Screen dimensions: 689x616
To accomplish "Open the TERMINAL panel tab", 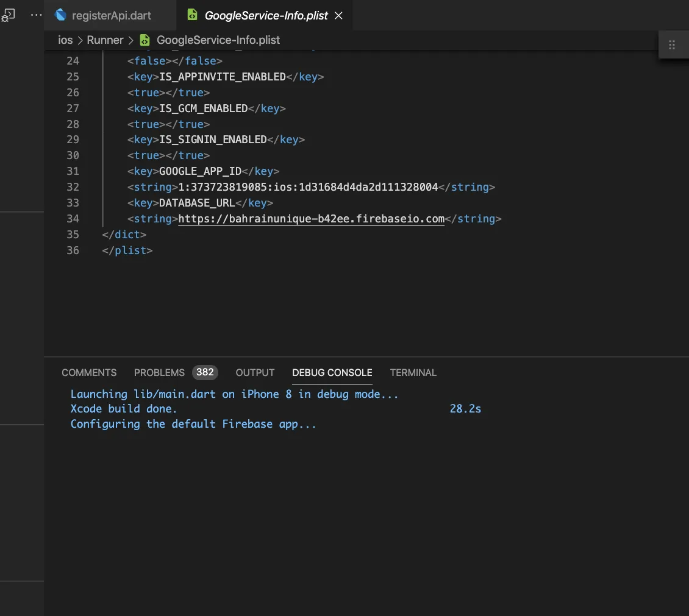I will pyautogui.click(x=413, y=372).
